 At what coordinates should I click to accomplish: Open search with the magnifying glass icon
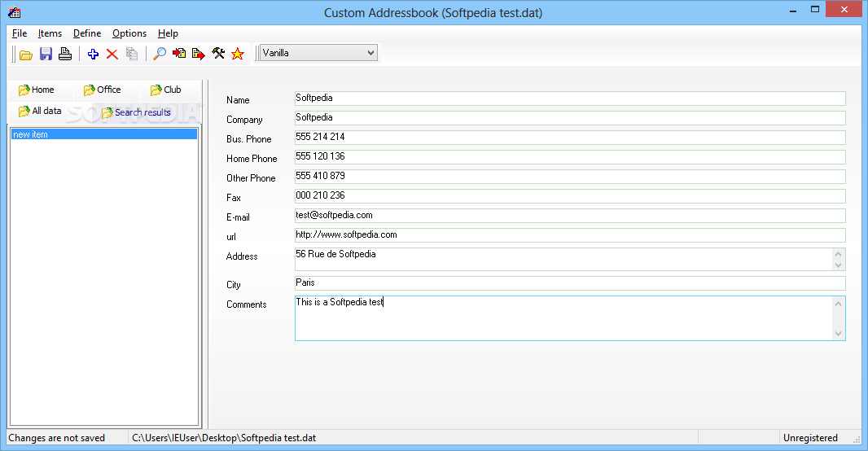160,54
